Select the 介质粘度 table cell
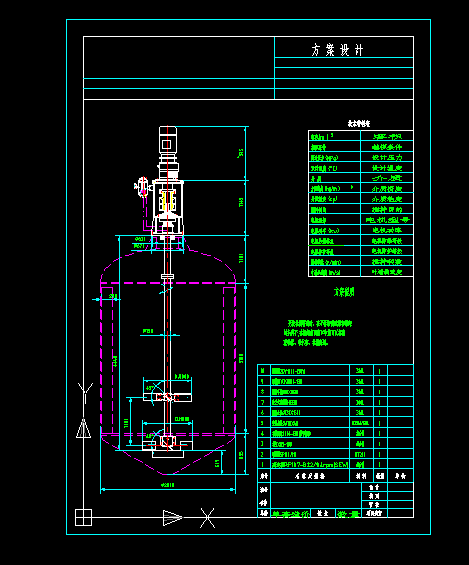Image resolution: width=469 pixels, height=565 pixels. [387, 199]
